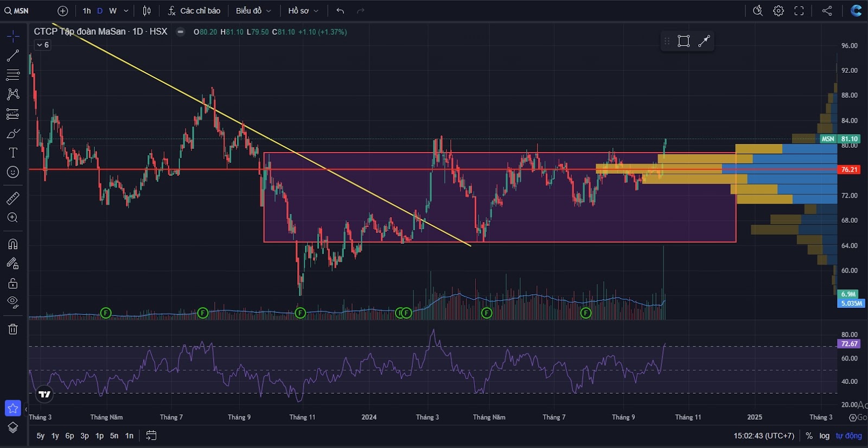Set range to 3p
The width and height of the screenshot is (868, 448).
tap(85, 436)
